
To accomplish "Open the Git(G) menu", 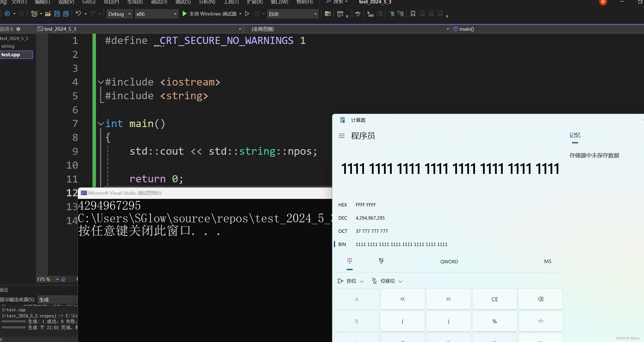I will [x=89, y=2].
